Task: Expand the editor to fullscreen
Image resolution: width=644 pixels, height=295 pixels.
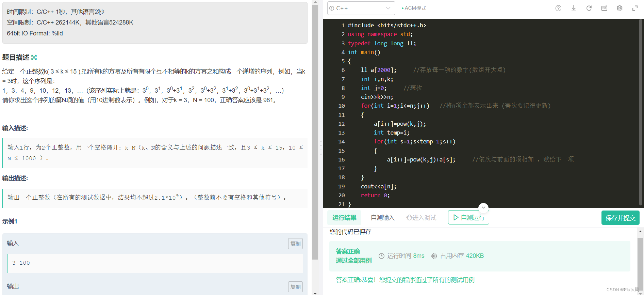Action: [x=635, y=8]
